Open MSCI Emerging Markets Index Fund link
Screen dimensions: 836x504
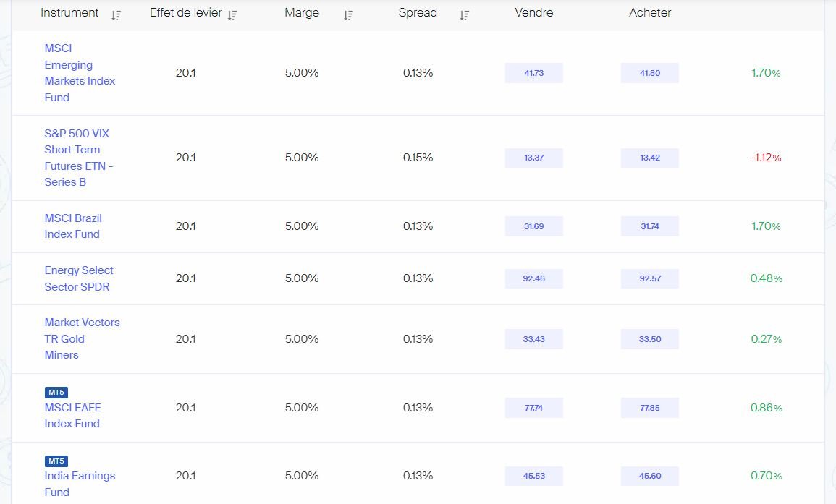click(x=80, y=73)
